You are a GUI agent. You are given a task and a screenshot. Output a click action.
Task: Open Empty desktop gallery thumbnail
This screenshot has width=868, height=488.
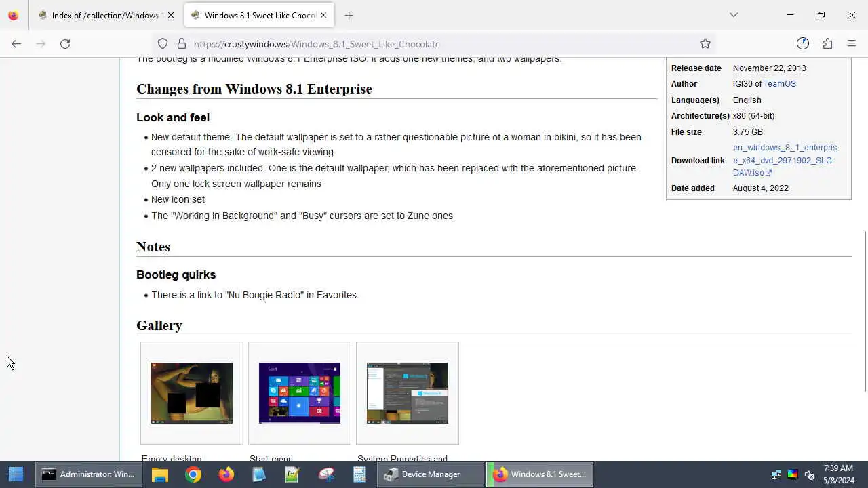[x=192, y=393]
